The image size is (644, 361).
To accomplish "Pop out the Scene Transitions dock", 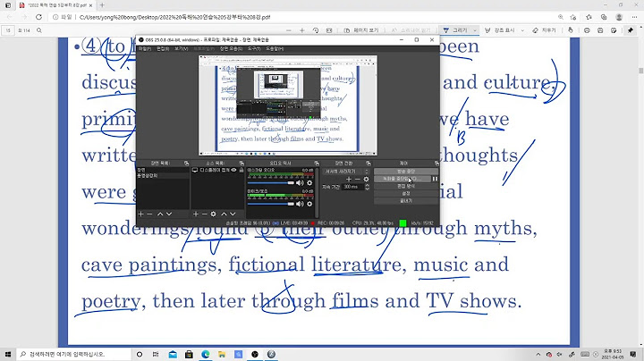I will [x=368, y=164].
